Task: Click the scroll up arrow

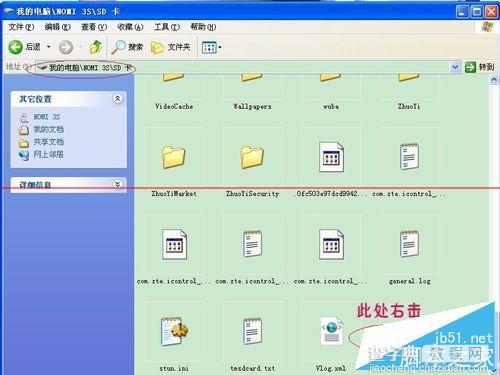Action: point(494,80)
